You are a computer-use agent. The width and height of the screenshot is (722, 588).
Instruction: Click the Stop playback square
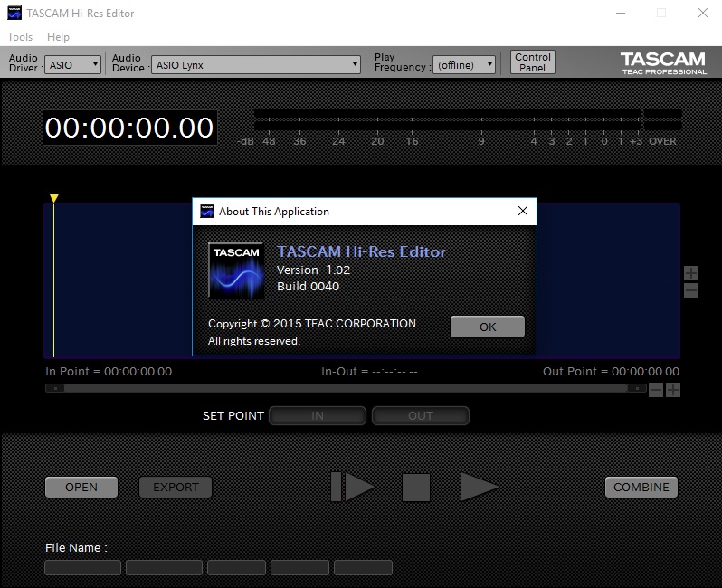pyautogui.click(x=416, y=488)
